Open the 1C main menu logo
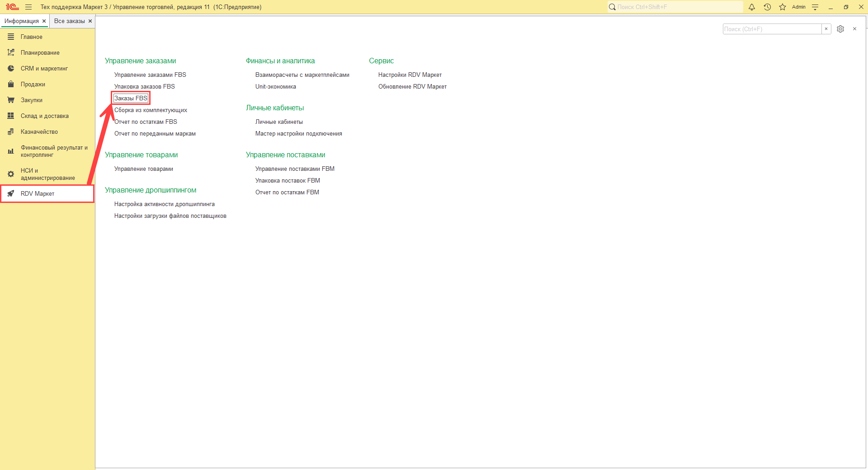 pyautogui.click(x=12, y=7)
